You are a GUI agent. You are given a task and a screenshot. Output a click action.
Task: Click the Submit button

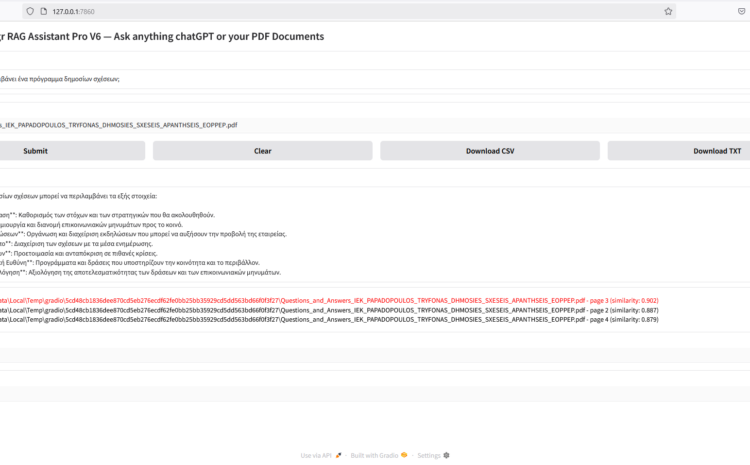click(72, 151)
